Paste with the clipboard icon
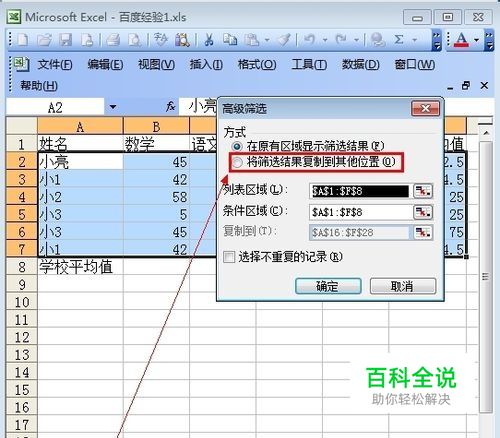This screenshot has height=438, width=500. click(252, 40)
